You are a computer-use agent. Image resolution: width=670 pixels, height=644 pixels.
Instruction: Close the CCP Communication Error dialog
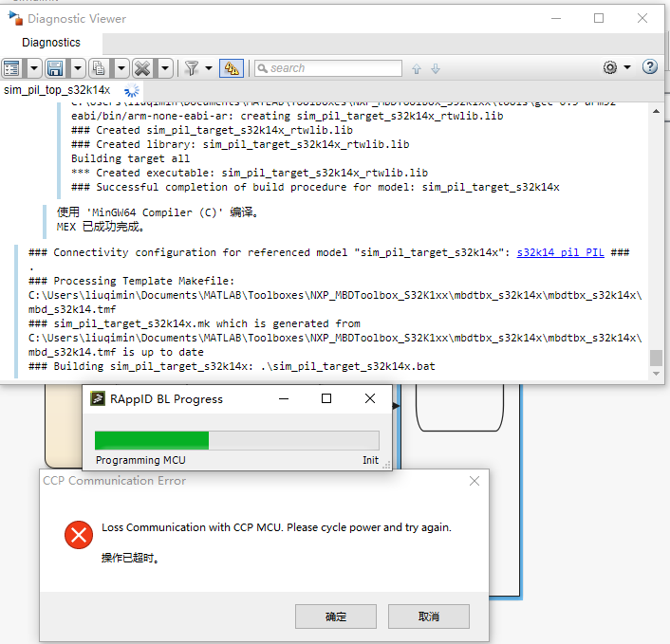(475, 481)
